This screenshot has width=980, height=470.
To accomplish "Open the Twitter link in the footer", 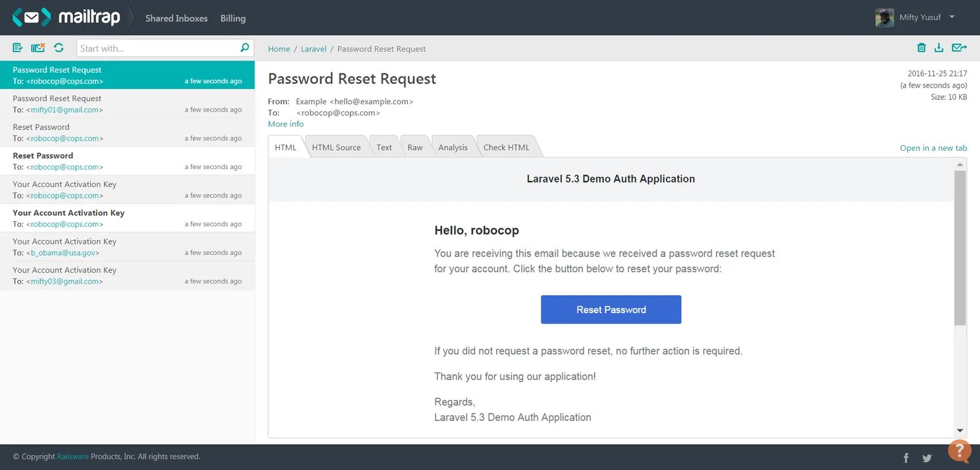I will coord(927,458).
